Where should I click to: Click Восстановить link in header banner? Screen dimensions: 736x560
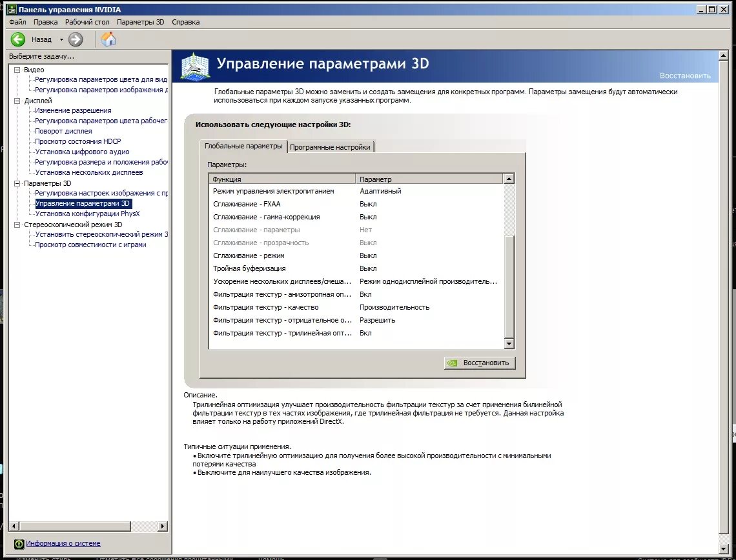tap(685, 75)
